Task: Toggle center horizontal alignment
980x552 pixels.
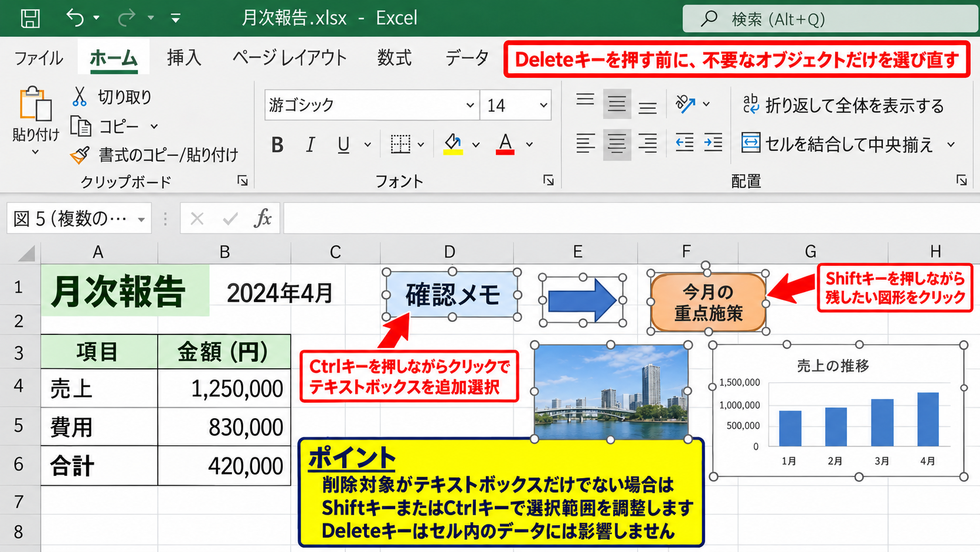Action: pos(617,144)
